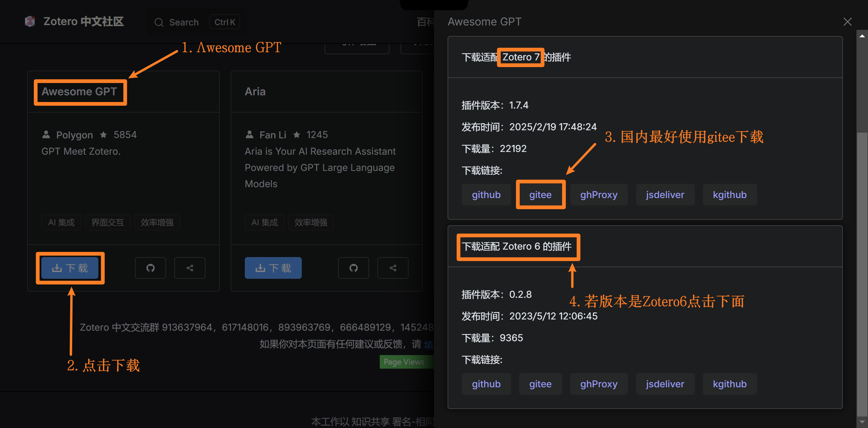This screenshot has width=868, height=428.
Task: Close the Awesome GPT download panel
Action: tap(847, 22)
